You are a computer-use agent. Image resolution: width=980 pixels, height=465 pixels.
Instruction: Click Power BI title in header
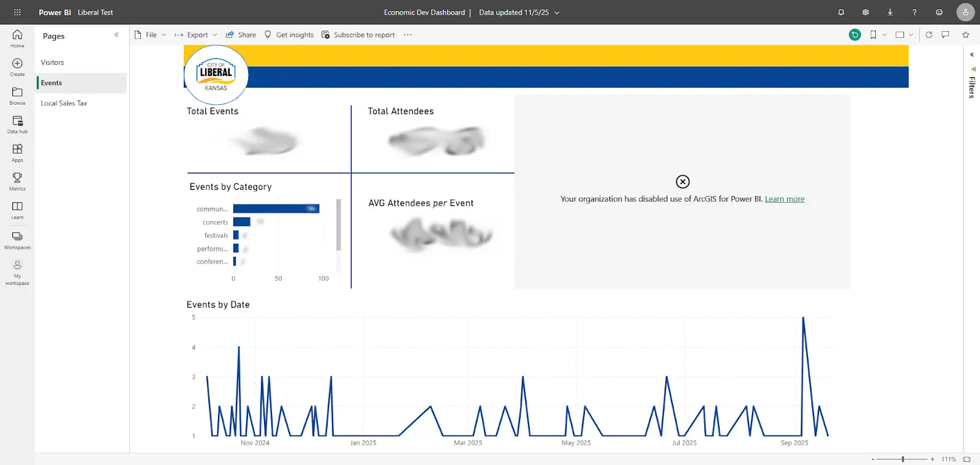pyautogui.click(x=55, y=12)
